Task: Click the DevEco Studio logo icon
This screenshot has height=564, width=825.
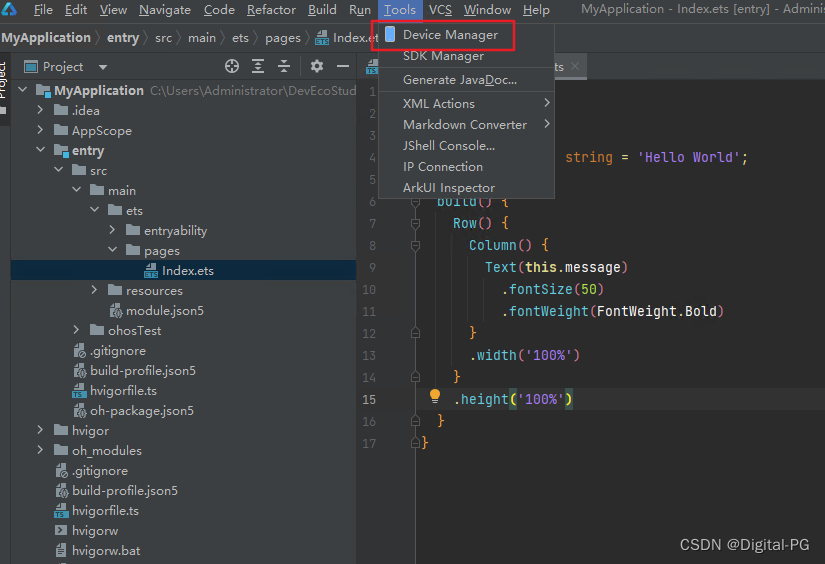Action: [9, 8]
